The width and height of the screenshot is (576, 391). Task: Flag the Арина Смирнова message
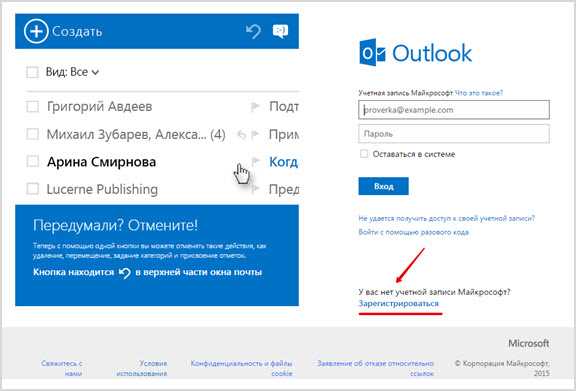pos(256,161)
